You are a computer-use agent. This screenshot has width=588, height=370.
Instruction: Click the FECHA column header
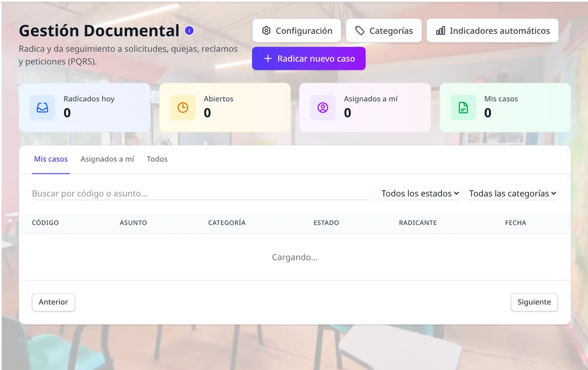pos(515,222)
